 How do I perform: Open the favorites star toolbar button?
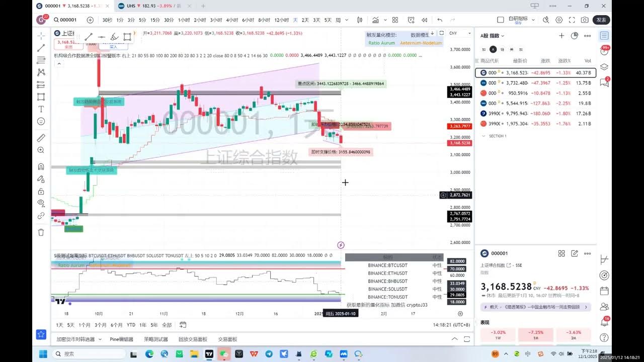point(41,334)
